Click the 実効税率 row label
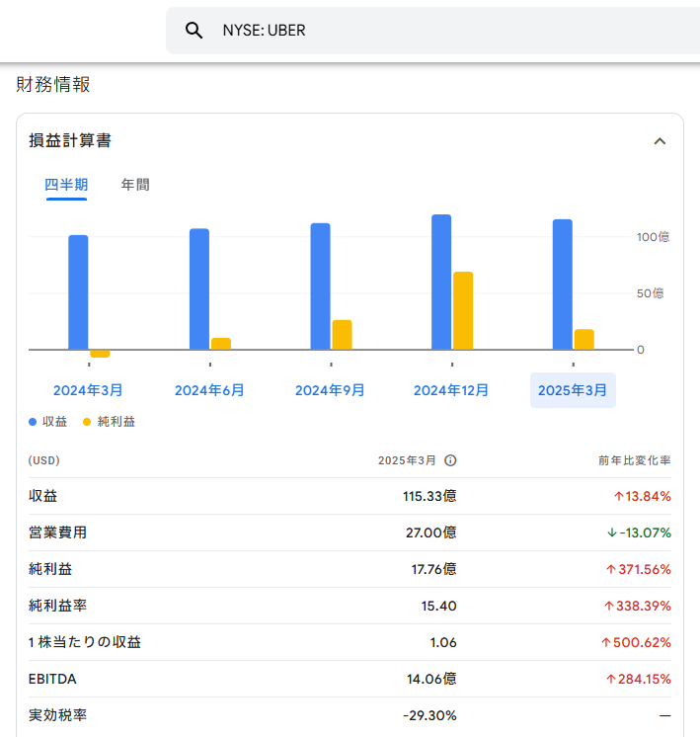The width and height of the screenshot is (700, 737). tap(58, 715)
